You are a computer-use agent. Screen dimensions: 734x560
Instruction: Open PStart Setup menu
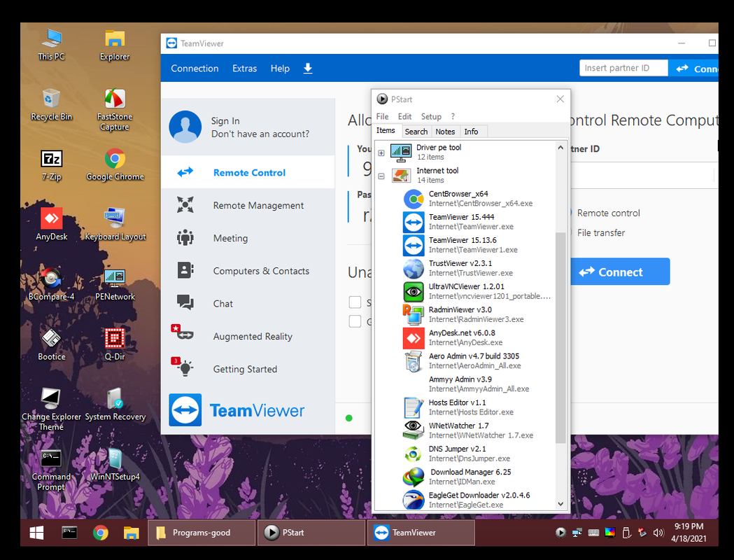tap(431, 117)
